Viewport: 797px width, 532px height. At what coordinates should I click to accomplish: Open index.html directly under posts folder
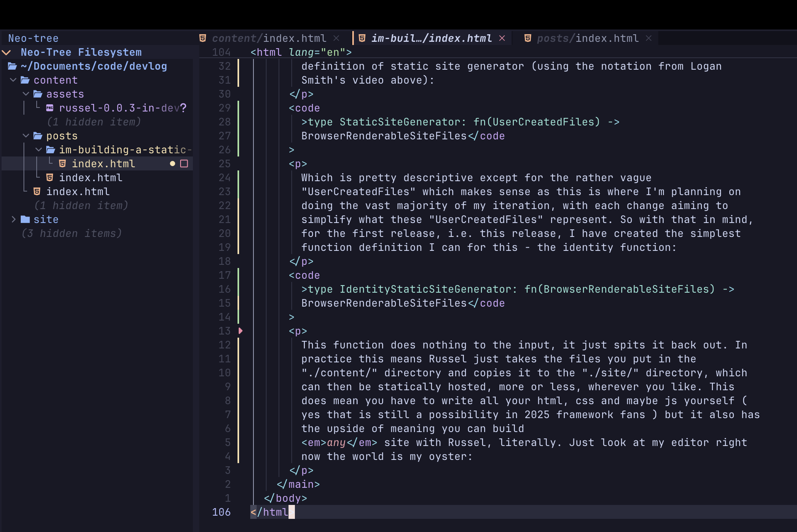click(x=90, y=178)
